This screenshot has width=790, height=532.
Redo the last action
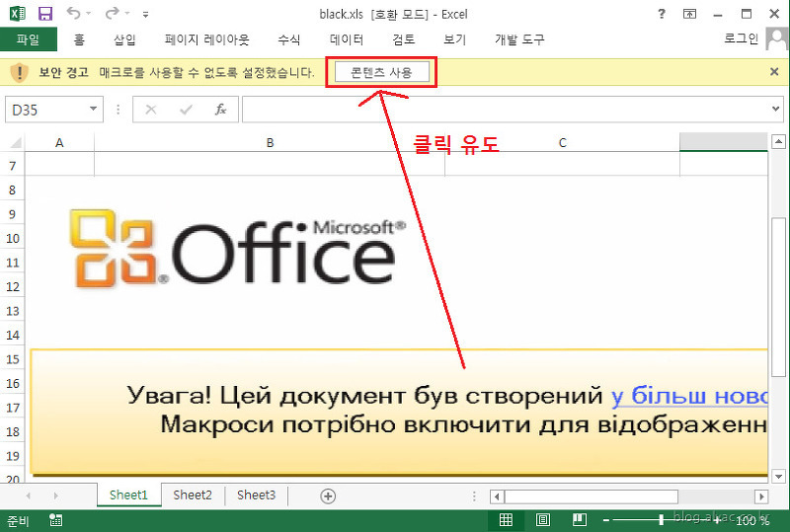(112, 13)
